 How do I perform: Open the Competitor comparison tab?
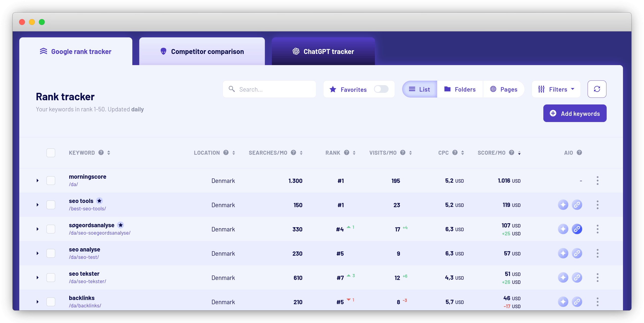202,51
